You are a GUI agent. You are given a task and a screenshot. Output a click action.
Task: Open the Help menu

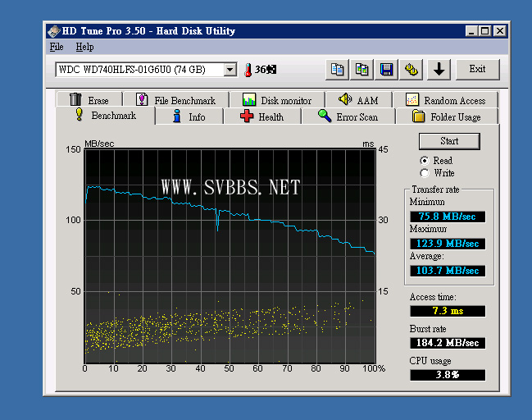(84, 47)
